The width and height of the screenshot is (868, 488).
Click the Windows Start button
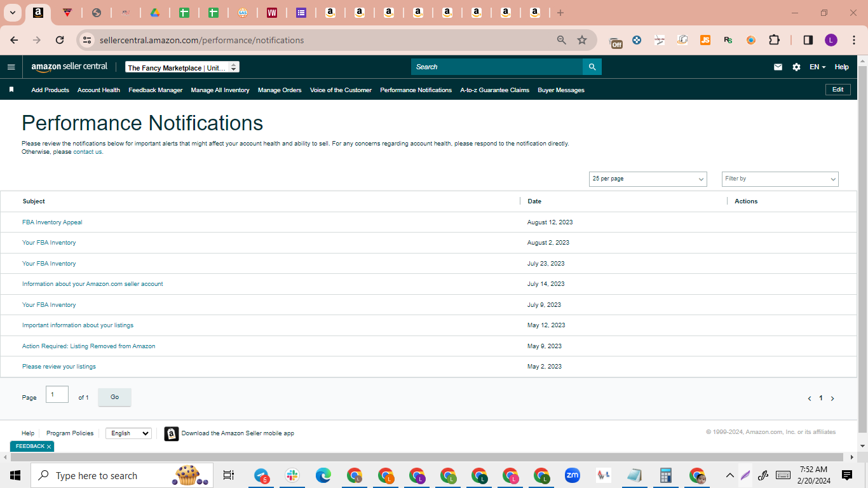point(15,475)
